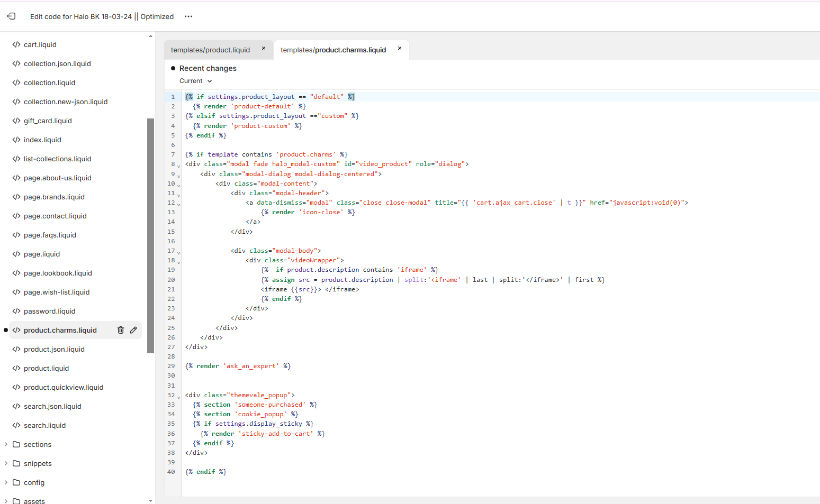Click the sidebar scroll down arrow
This screenshot has height=504, width=820.
pyautogui.click(x=150, y=500)
